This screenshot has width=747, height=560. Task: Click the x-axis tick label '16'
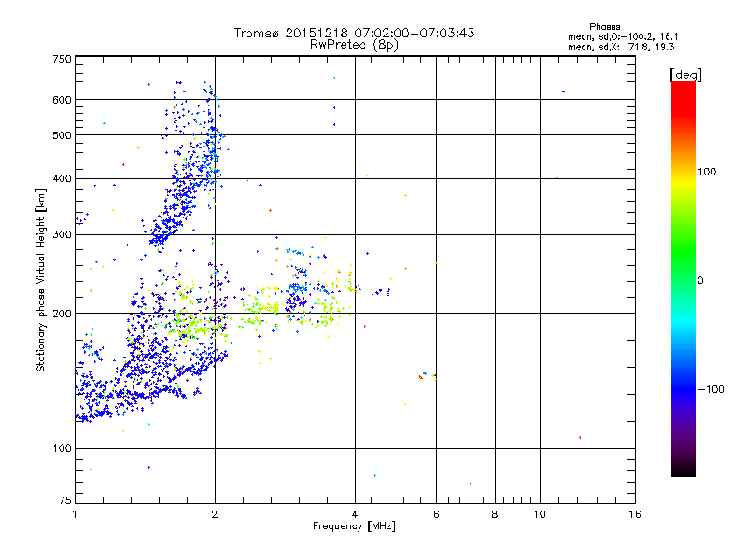(x=635, y=514)
